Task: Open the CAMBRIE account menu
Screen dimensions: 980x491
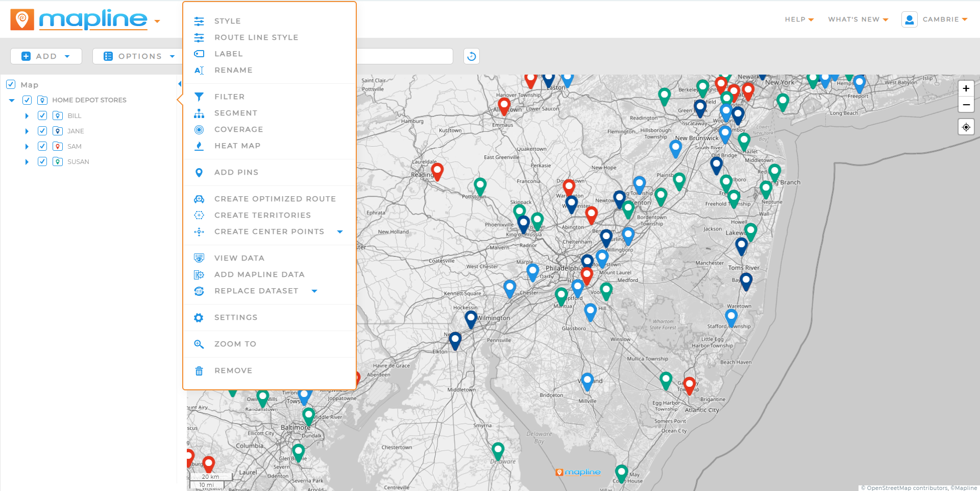Action: [945, 19]
